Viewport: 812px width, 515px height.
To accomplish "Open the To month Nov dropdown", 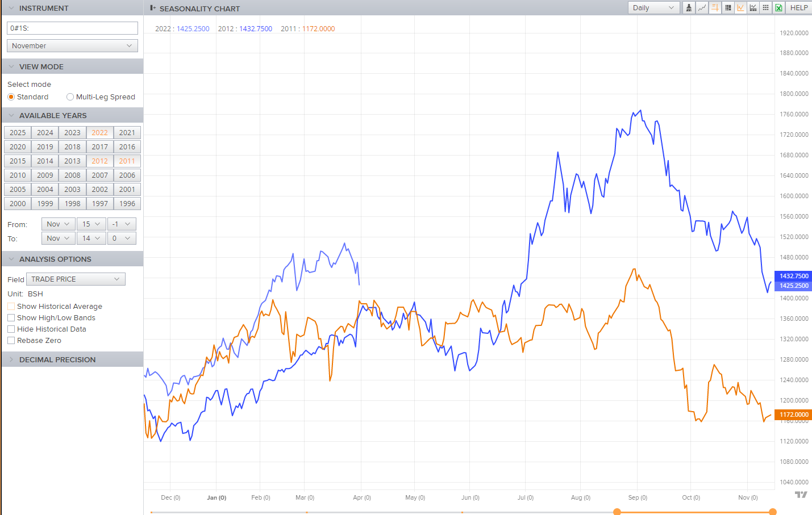I will pyautogui.click(x=58, y=238).
